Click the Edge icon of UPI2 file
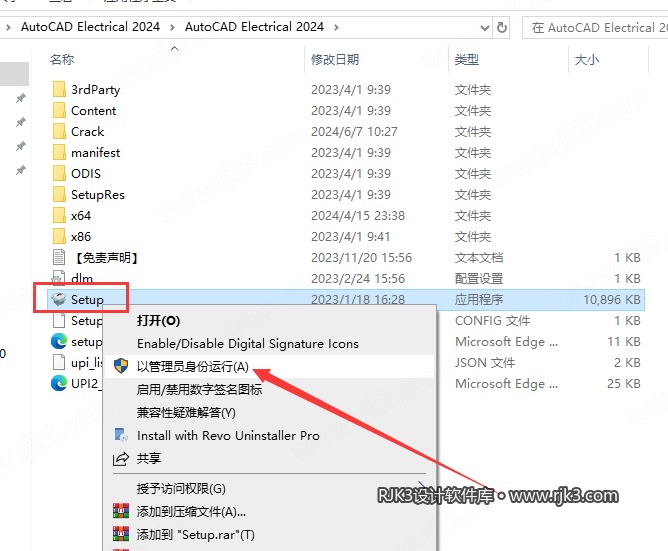668x551 pixels. (59, 383)
